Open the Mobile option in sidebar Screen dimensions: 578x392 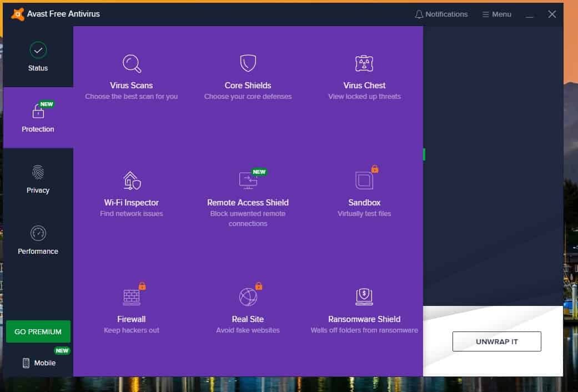tap(39, 363)
